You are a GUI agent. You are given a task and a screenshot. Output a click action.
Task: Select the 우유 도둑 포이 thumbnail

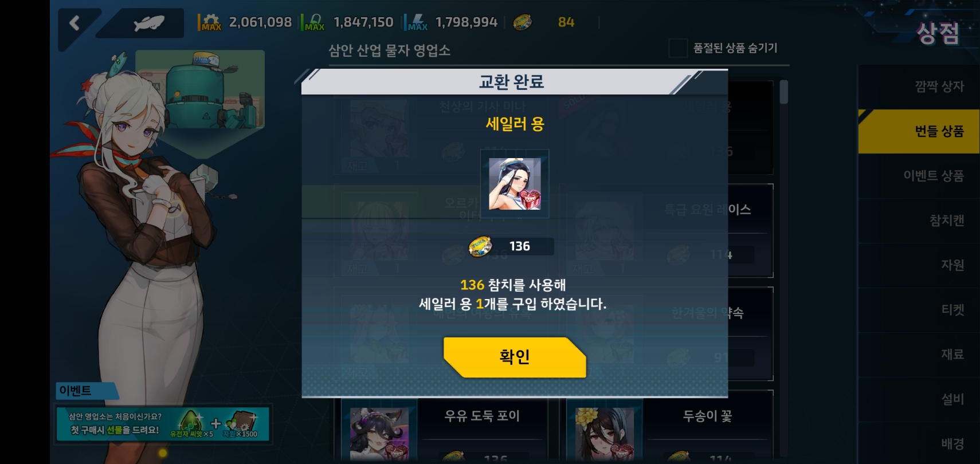pyautogui.click(x=379, y=434)
